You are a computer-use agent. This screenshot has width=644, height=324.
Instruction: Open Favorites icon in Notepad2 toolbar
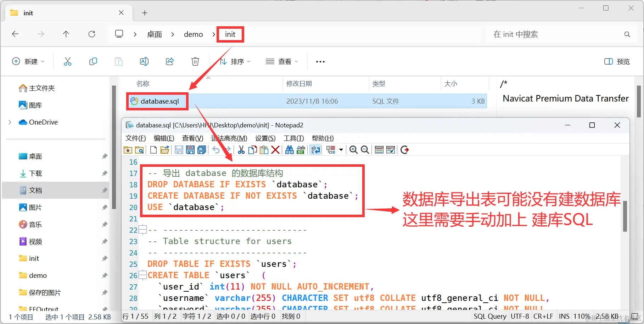(128, 150)
